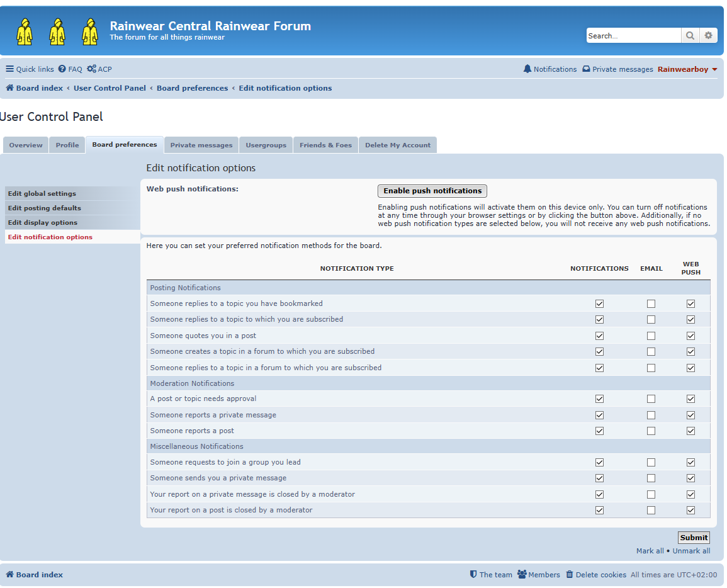This screenshot has width=727, height=588.
Task: Open the FAQ question-mark link
Action: tap(70, 69)
